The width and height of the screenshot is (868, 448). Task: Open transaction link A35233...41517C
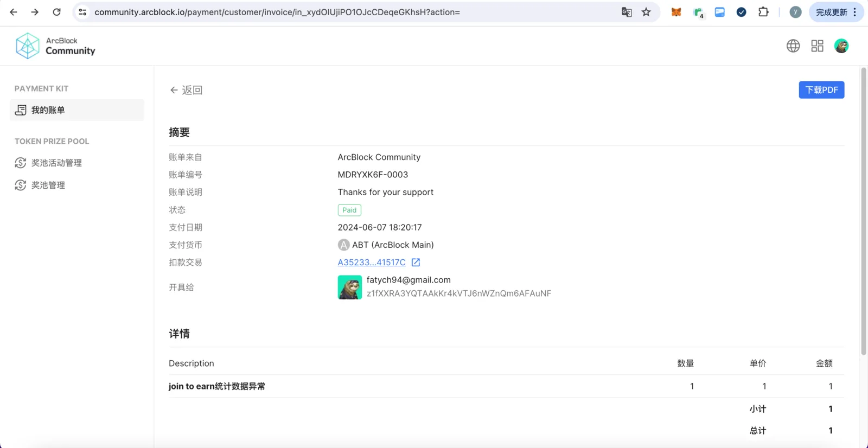point(372,263)
